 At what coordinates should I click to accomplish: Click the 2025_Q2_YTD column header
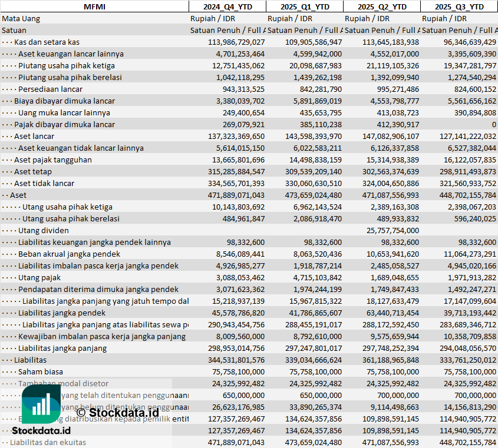coord(382,6)
